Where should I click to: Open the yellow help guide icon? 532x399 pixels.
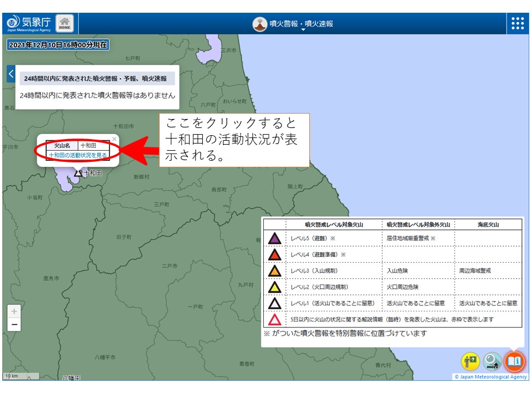tap(470, 361)
